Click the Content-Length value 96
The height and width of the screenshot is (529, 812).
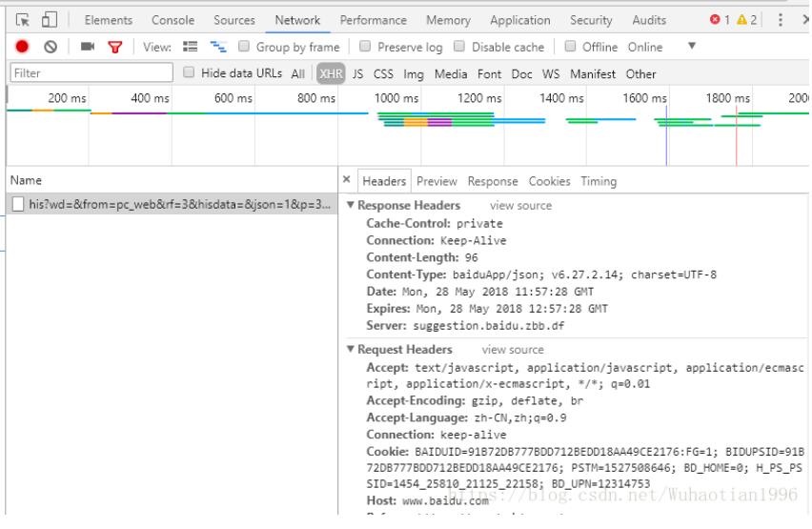click(471, 257)
